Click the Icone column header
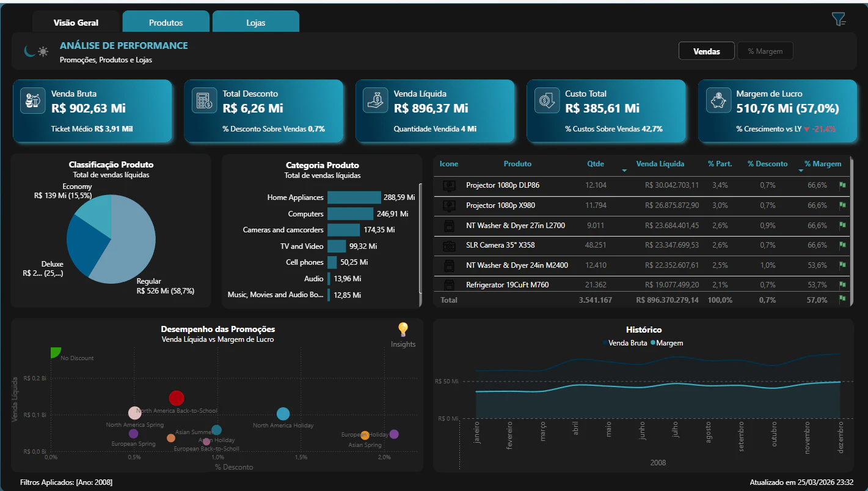The width and height of the screenshot is (868, 491). click(x=449, y=164)
